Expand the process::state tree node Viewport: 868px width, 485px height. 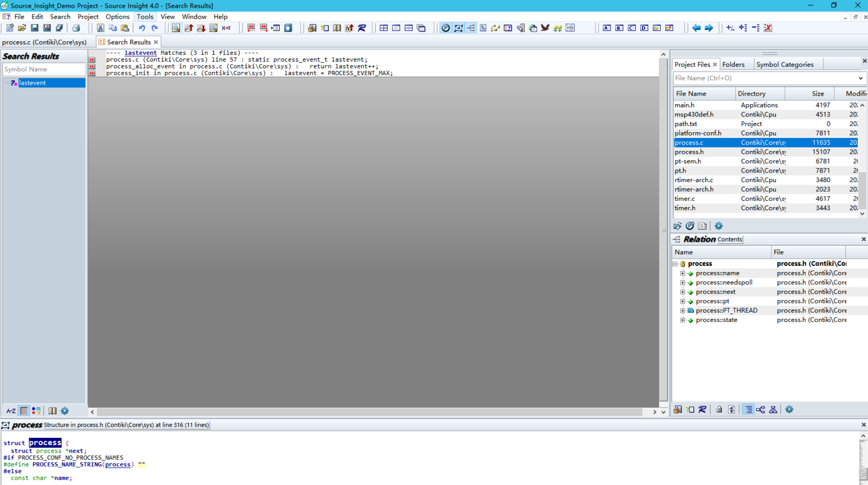point(683,320)
